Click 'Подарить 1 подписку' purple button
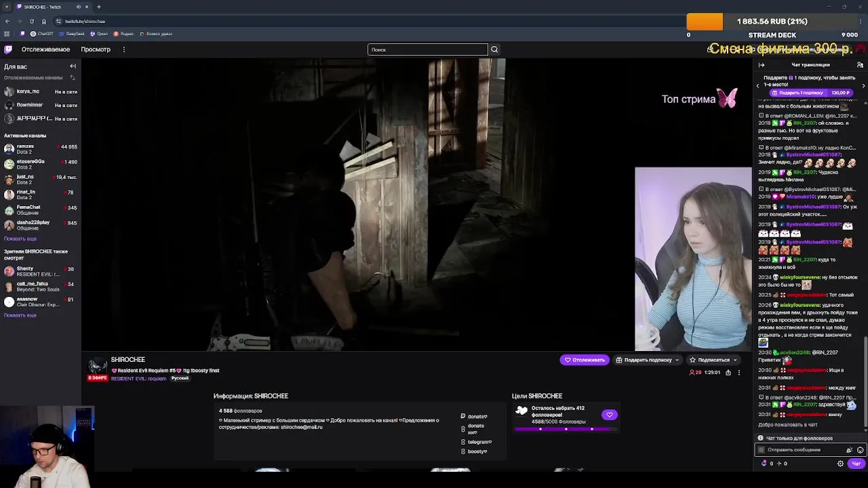Viewport: 868px width, 488px height. [810, 93]
